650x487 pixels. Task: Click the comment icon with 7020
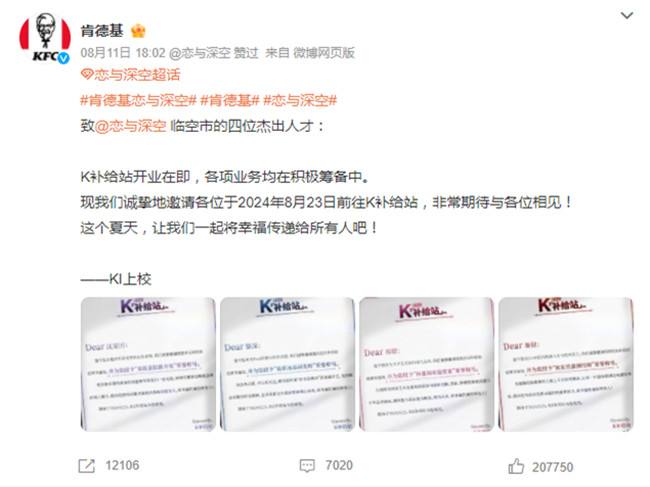click(x=307, y=466)
